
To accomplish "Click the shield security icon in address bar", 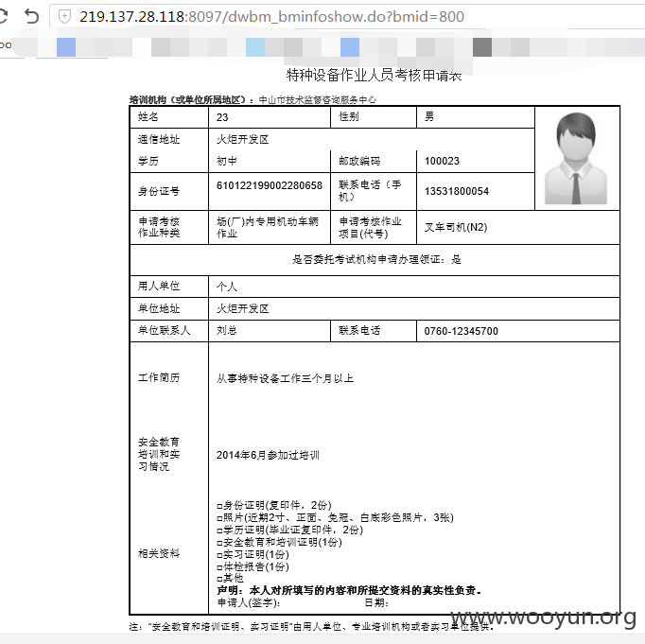I will [x=64, y=16].
